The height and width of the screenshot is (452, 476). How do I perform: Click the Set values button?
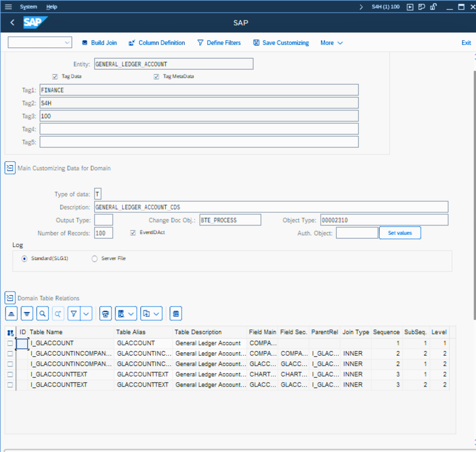400,233
